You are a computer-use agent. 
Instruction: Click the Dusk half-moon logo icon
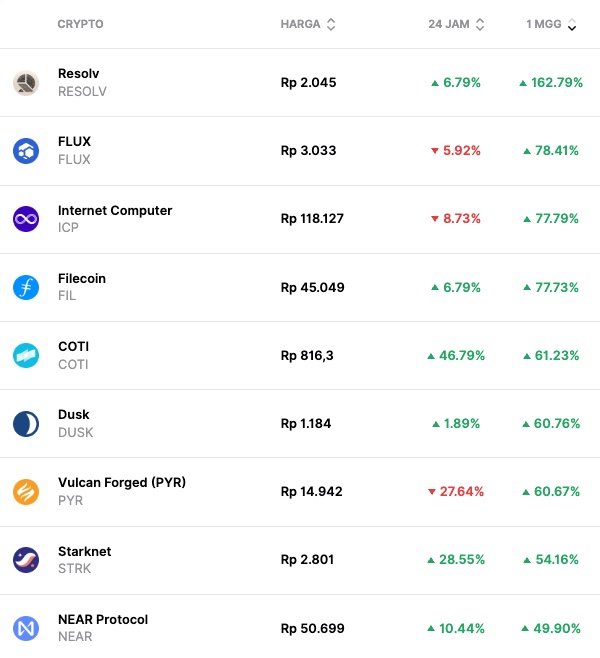point(26,424)
